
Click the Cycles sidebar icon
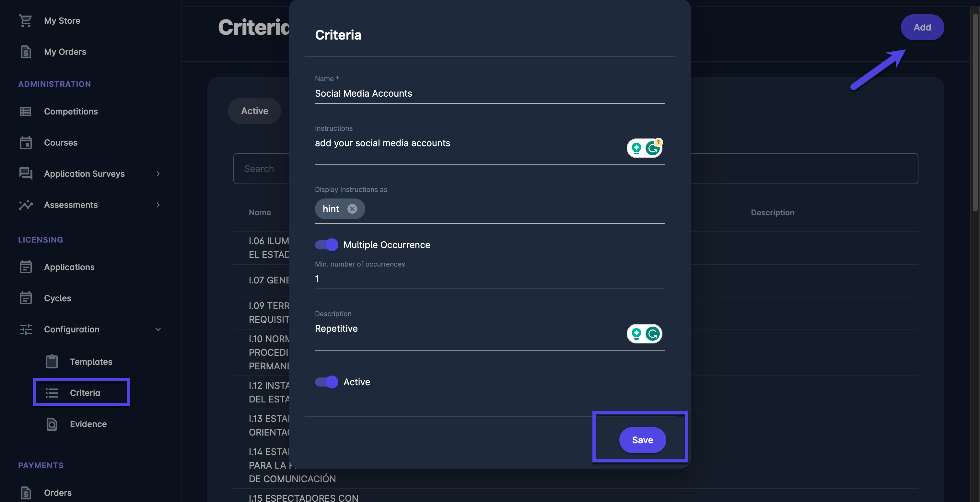pos(26,298)
